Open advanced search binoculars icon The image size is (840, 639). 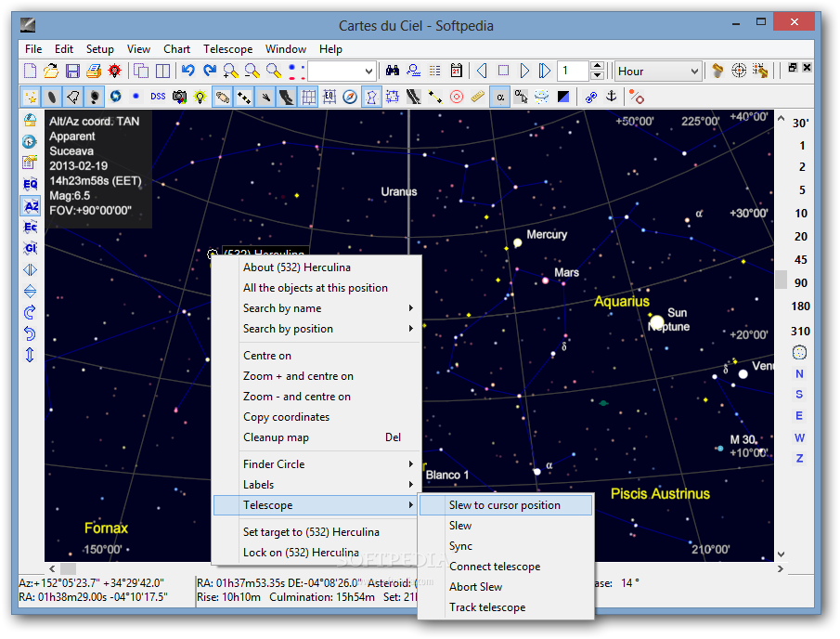[393, 71]
